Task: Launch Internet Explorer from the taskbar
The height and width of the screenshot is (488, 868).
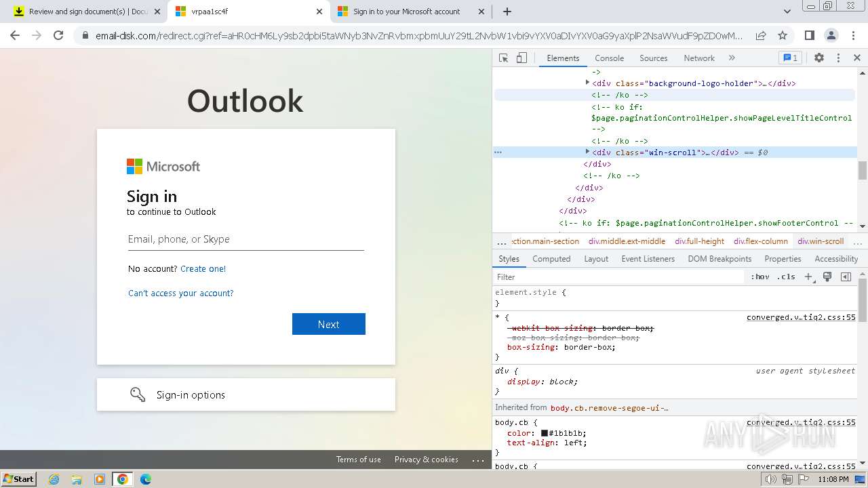Action: coord(54,479)
